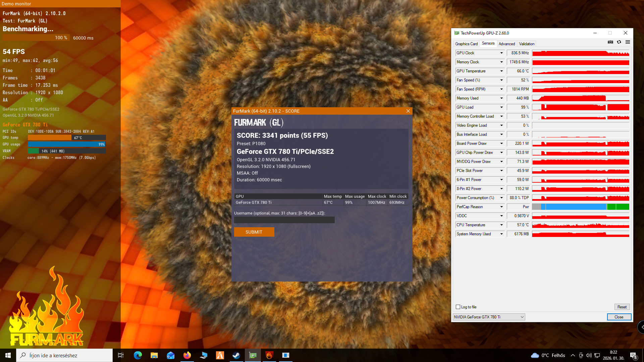
Task: Switch to the Advanced tab
Action: click(x=506, y=44)
